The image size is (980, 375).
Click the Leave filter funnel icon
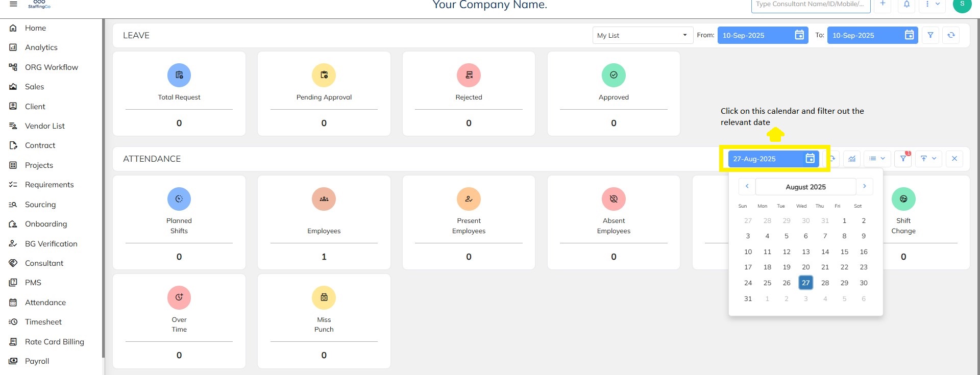[930, 35]
